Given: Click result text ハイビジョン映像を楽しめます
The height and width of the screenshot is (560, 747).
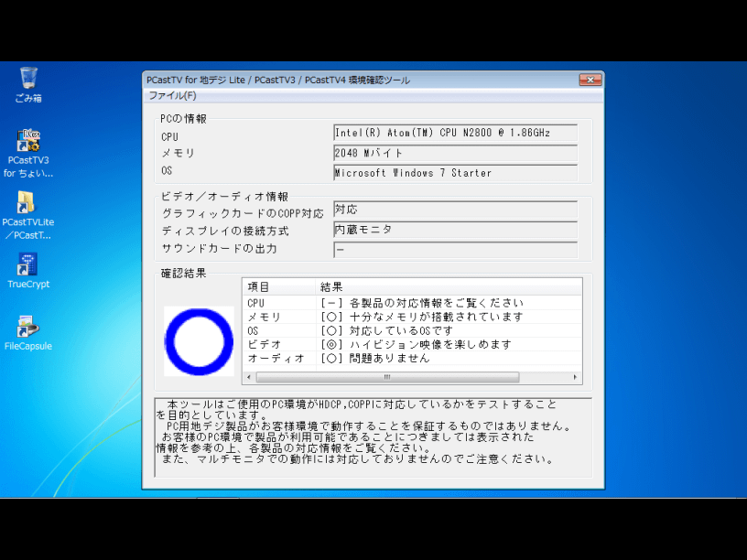Looking at the screenshot, I should (430, 344).
